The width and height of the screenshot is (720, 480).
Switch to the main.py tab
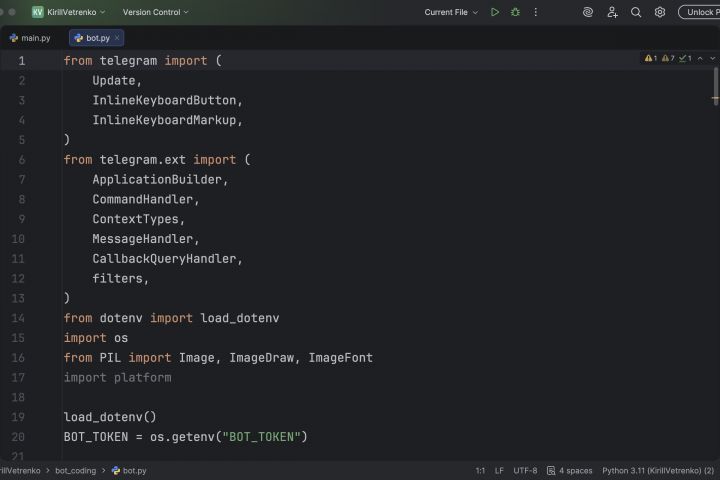point(30,38)
